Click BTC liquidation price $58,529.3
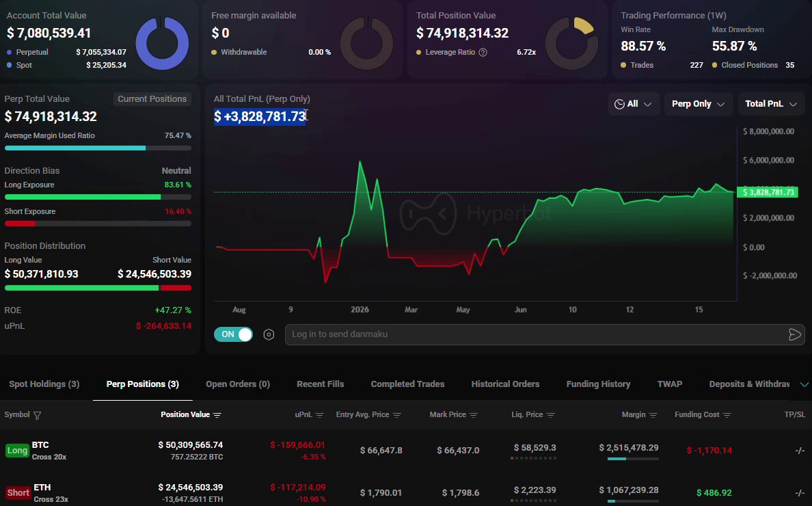Viewport: 812px width, 506px height. point(535,447)
